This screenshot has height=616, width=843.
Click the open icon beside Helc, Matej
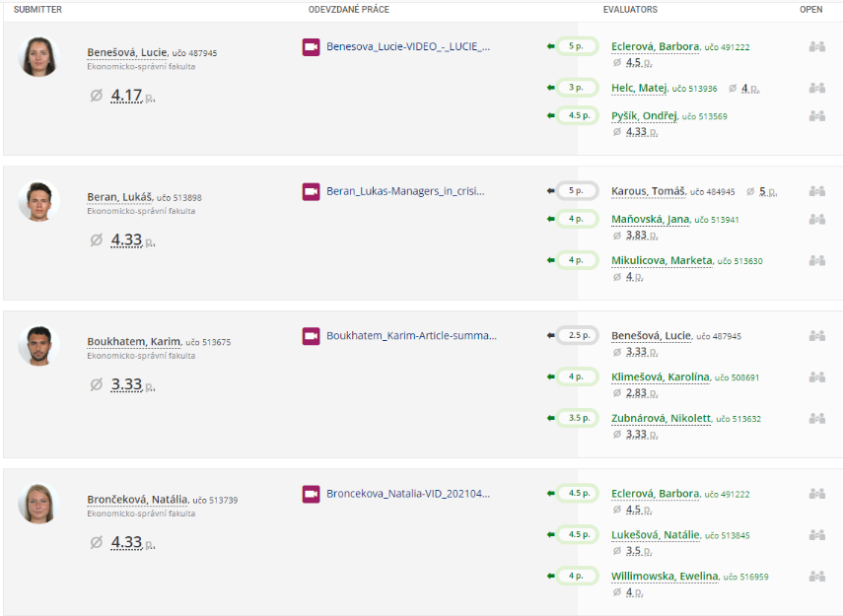pos(816,88)
